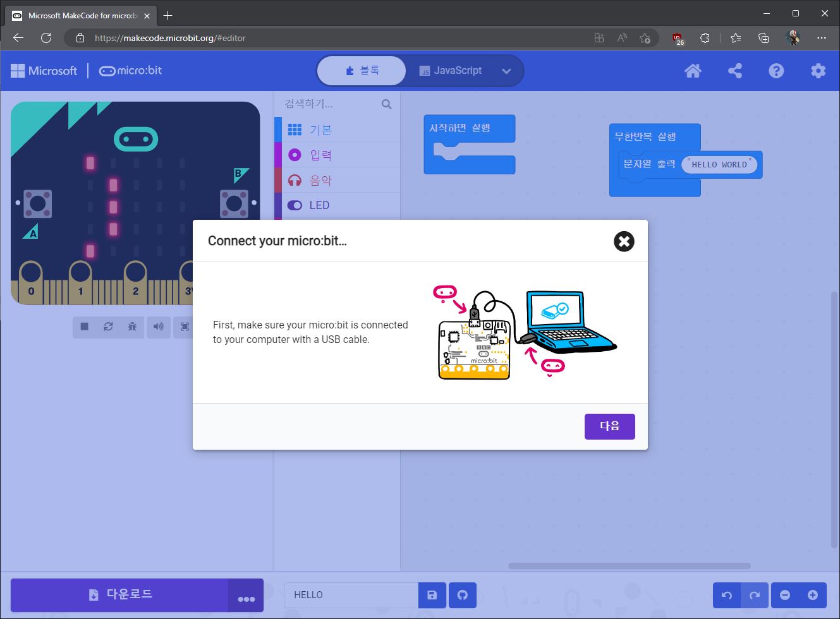Click the browser address bar URL
This screenshot has width=840, height=619.
coord(170,38)
